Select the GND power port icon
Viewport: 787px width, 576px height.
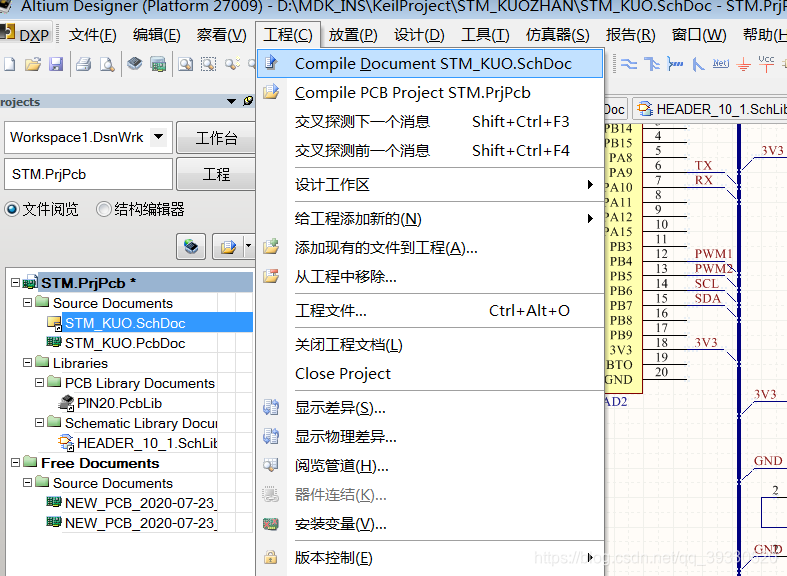click(743, 65)
